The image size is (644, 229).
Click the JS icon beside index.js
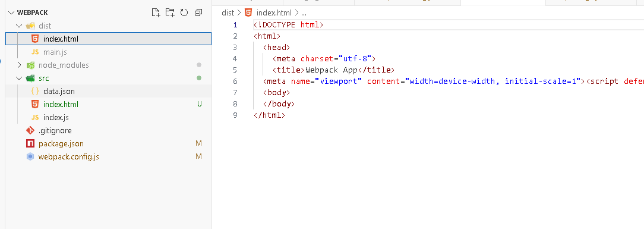pos(35,118)
